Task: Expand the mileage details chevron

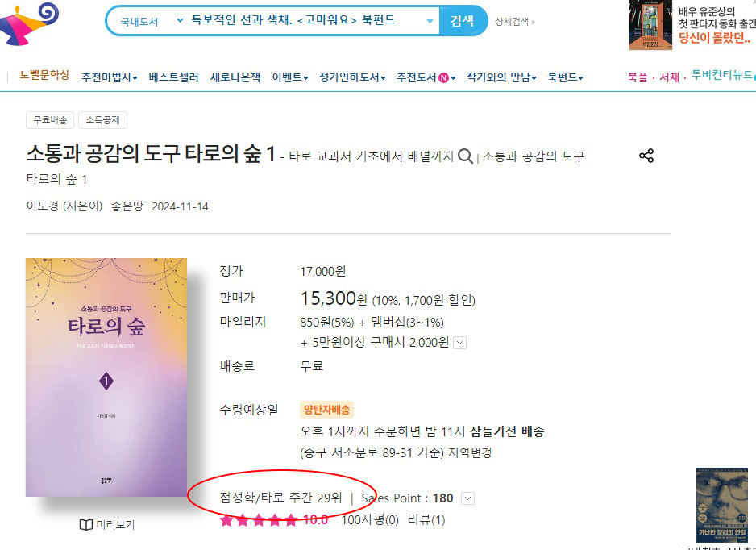Action: (x=460, y=343)
